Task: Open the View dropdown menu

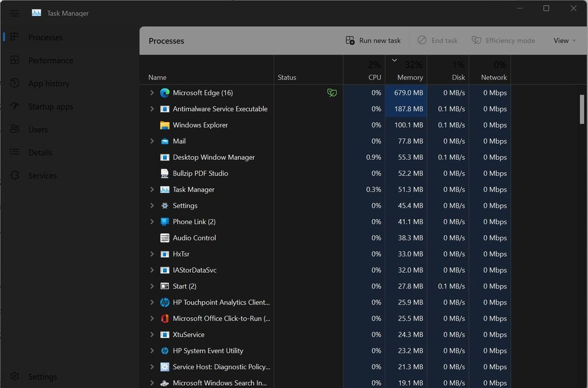Action: coord(564,41)
